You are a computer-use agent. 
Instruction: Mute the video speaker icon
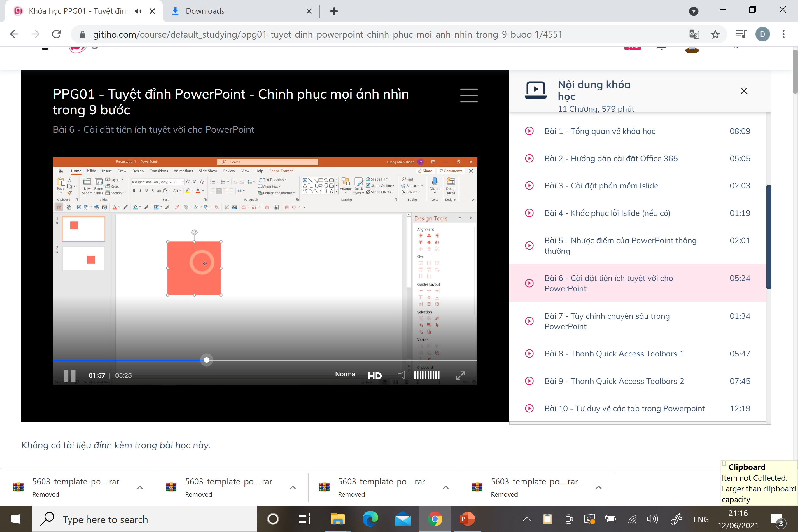[x=401, y=375]
